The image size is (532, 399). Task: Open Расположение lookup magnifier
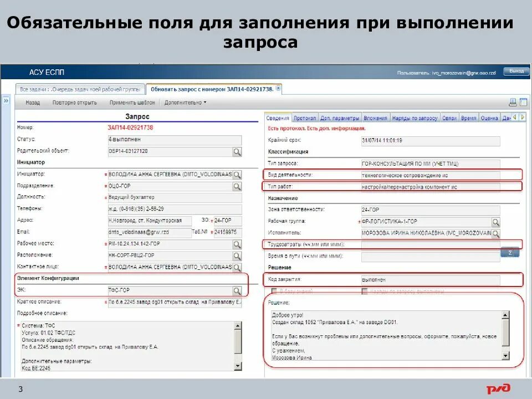tap(237, 256)
